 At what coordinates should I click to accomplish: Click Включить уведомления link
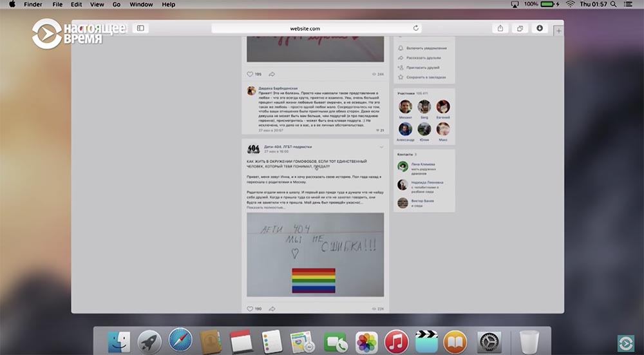point(427,48)
